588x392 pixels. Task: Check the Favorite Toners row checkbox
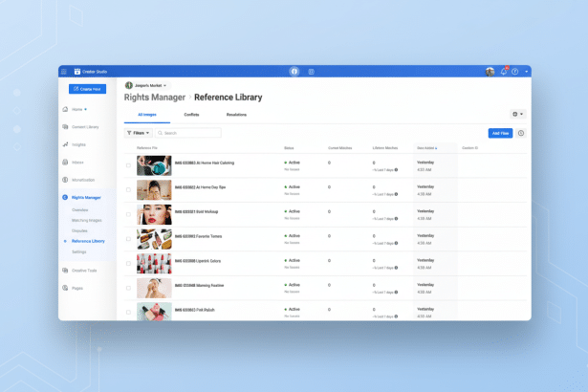point(128,239)
